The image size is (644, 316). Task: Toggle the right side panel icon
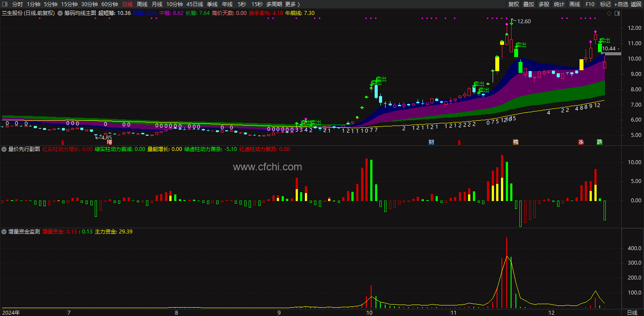[x=617, y=13]
